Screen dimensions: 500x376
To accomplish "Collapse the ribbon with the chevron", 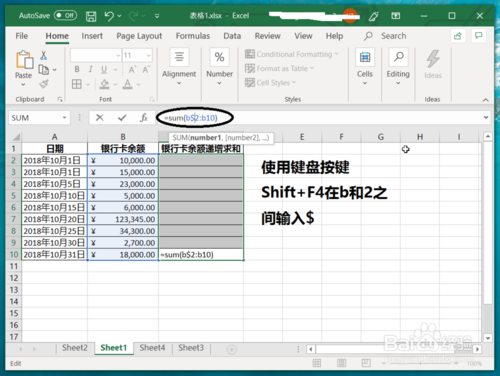I will [486, 100].
